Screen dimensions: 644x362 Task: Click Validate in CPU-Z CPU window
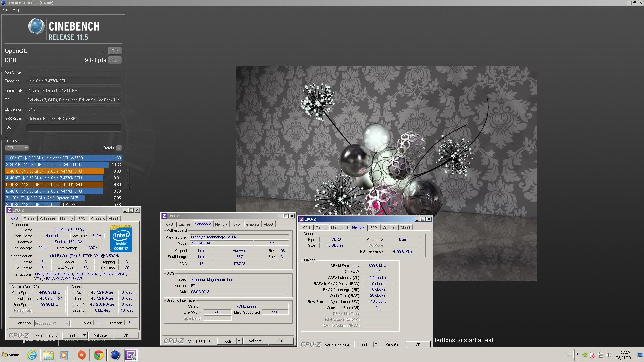(100, 335)
